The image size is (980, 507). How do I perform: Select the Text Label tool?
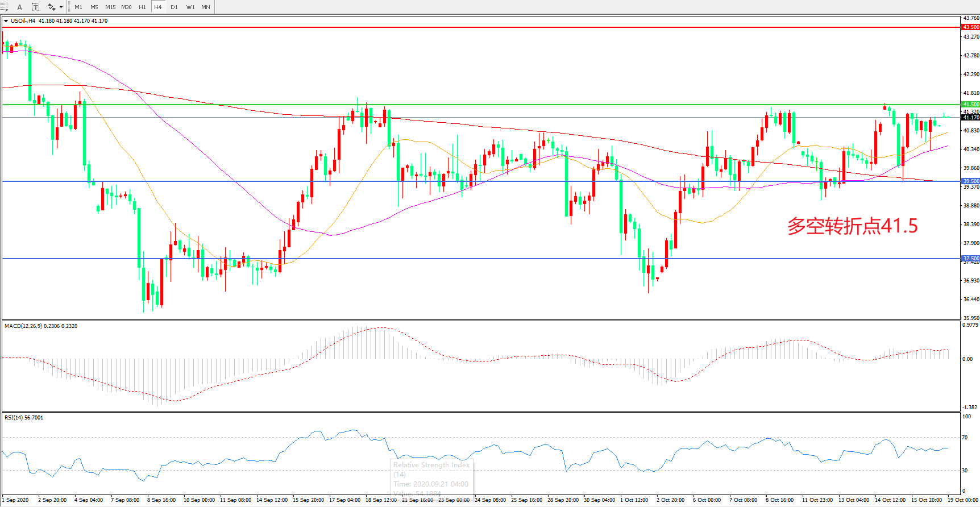click(x=35, y=7)
